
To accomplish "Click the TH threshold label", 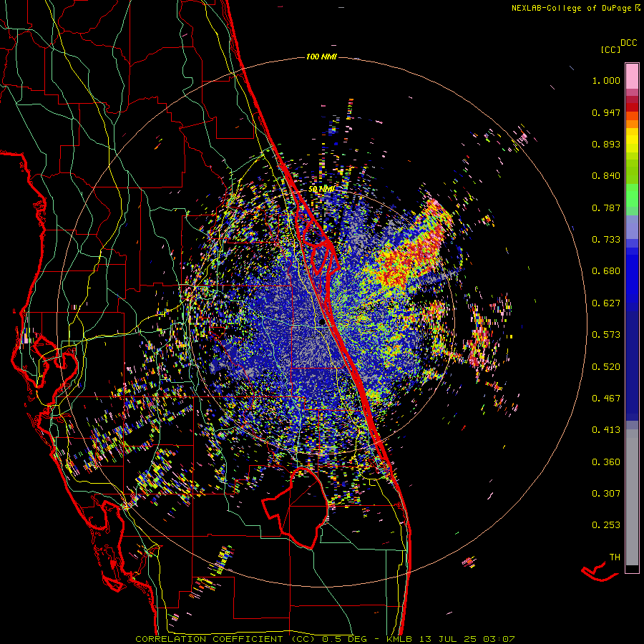I will 615,557.
